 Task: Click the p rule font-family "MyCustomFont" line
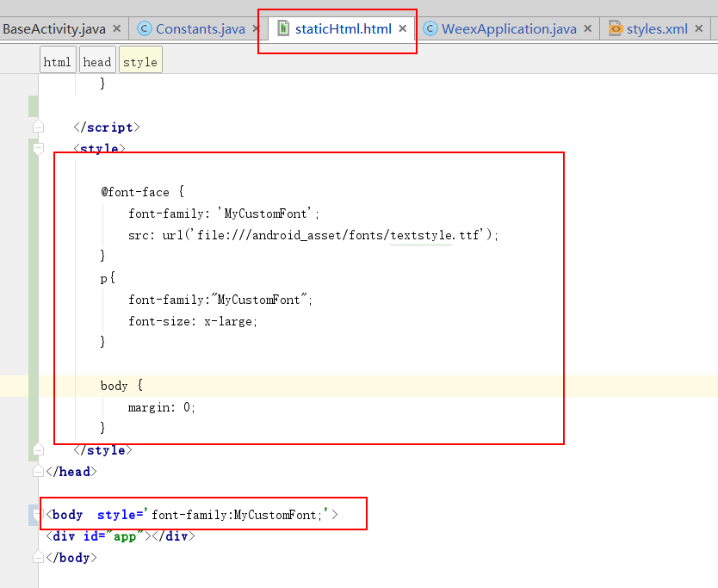click(x=220, y=300)
